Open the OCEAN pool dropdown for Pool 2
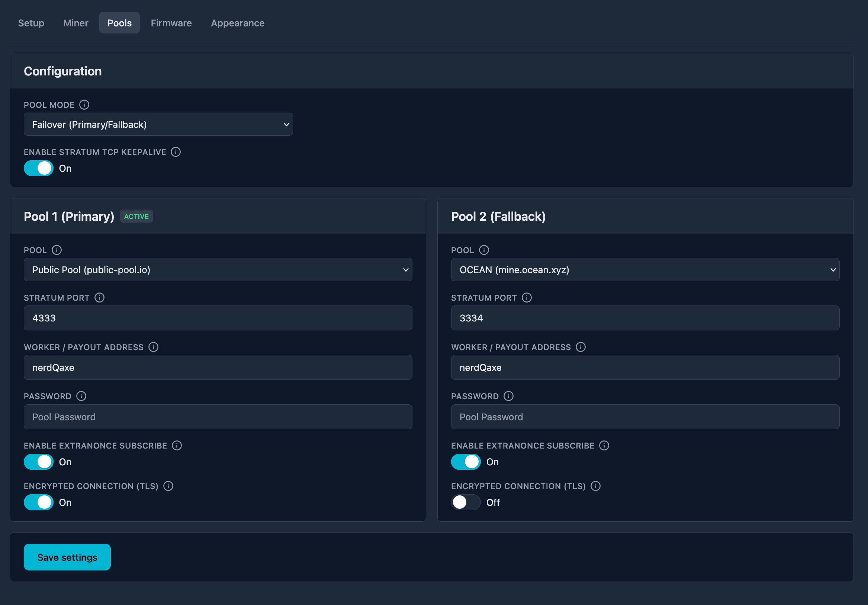 [644, 269]
